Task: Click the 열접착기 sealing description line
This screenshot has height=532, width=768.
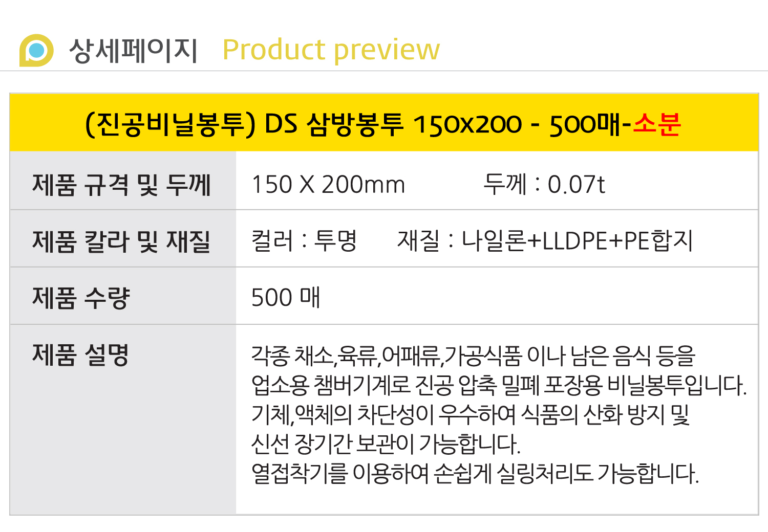Action: click(475, 474)
